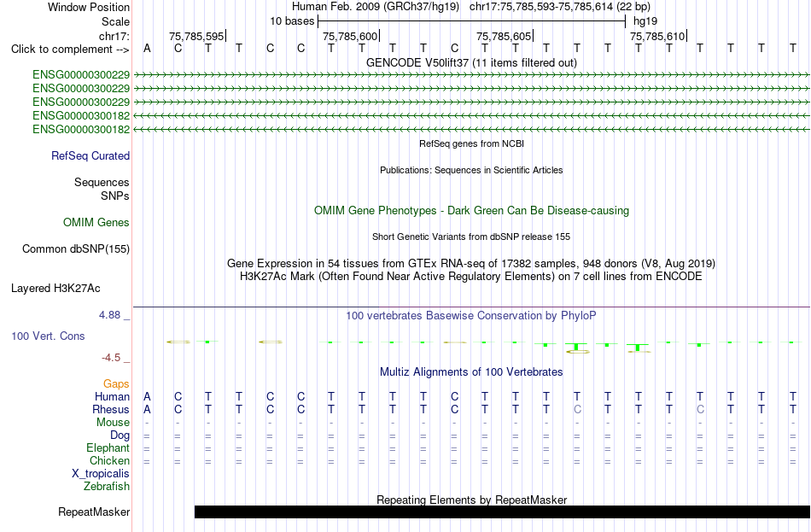The height and width of the screenshot is (532, 811).
Task: Select the "Dog" species label
Action: pyautogui.click(x=120, y=436)
